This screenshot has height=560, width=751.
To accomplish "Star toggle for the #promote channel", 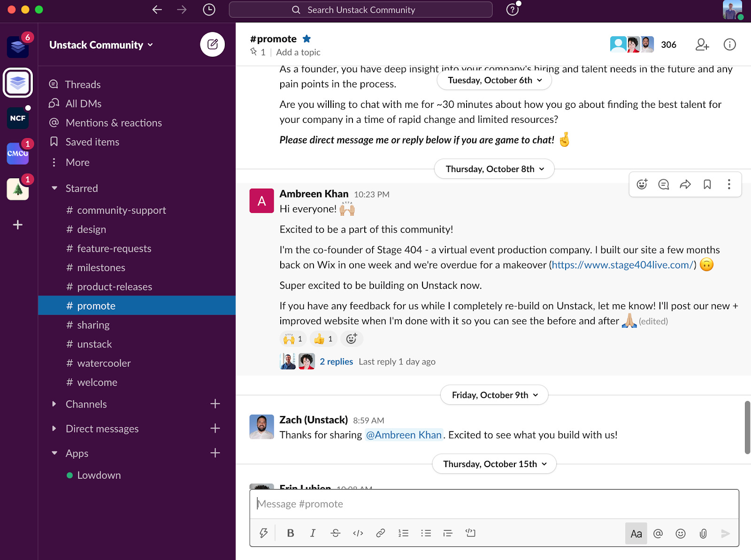I will pyautogui.click(x=307, y=39).
